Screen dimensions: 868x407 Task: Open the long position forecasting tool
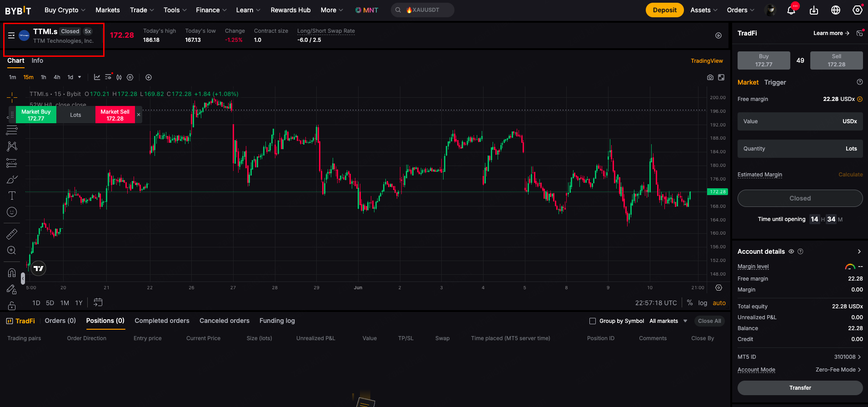point(12,163)
